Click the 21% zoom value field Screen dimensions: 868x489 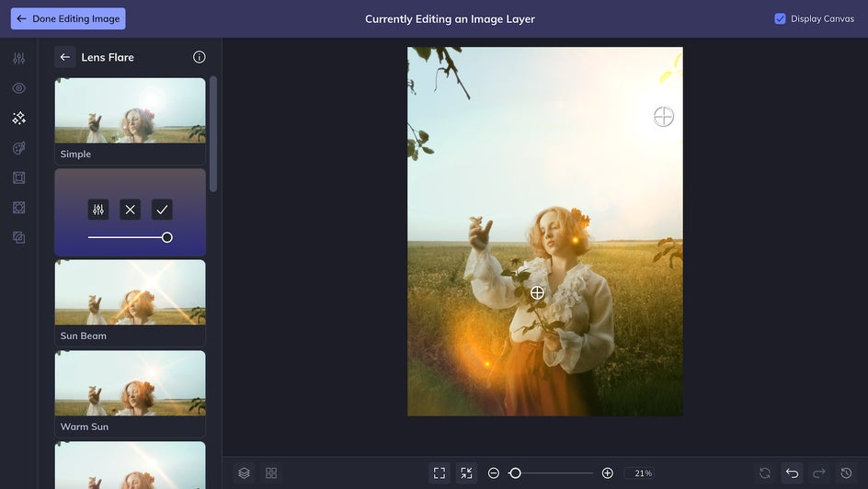639,473
